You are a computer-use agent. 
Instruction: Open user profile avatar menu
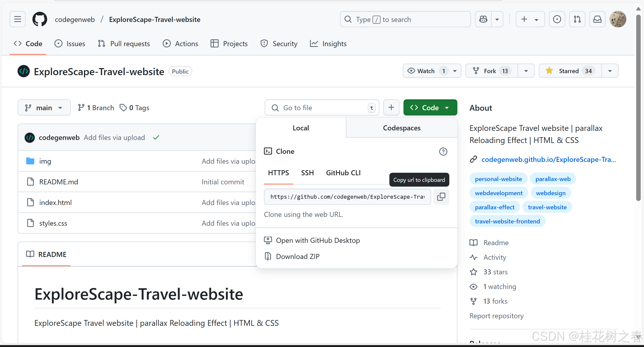click(618, 19)
